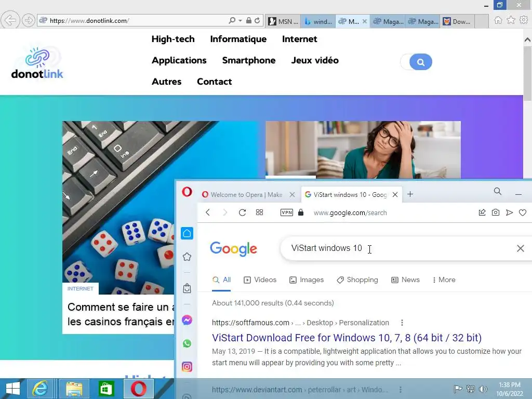Close the Welcome to Opera tab
The image size is (532, 399).
click(x=292, y=195)
